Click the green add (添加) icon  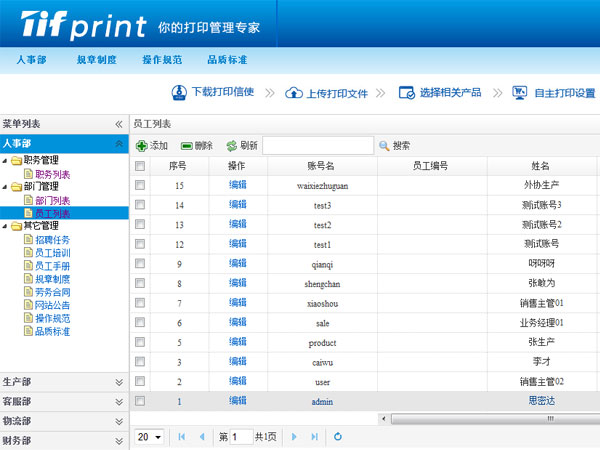(141, 146)
